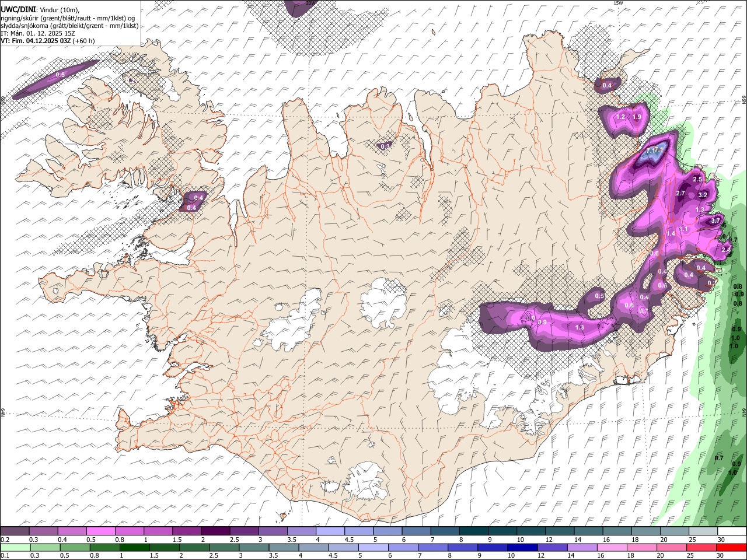Click the pale green 0.1–0.3 rain swatch
This screenshot has height=560, width=747.
click(16, 547)
